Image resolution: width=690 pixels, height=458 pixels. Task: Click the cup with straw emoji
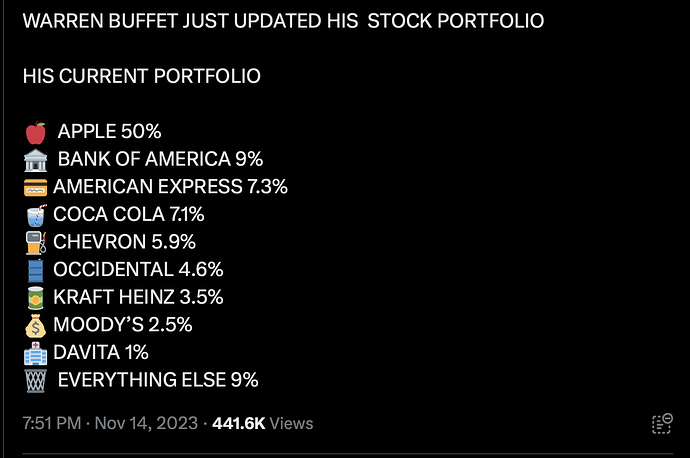36,215
